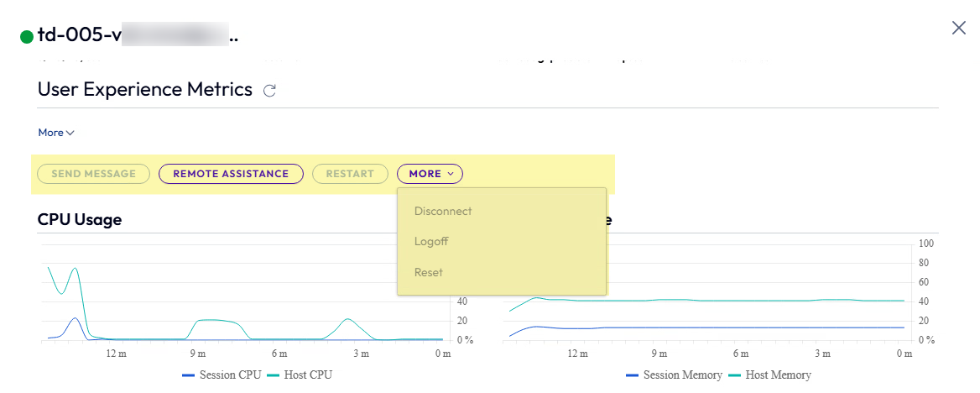Click the CPU Usage heading
This screenshot has width=980, height=393.
click(80, 220)
